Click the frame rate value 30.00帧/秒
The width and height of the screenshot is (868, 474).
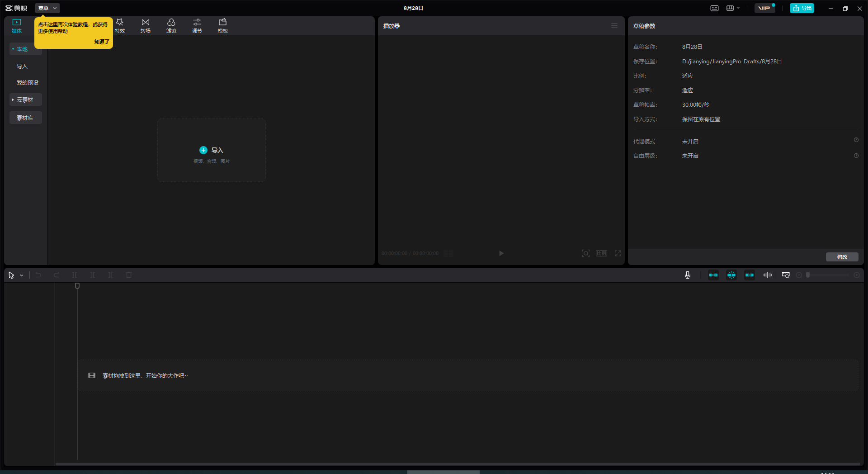(696, 105)
